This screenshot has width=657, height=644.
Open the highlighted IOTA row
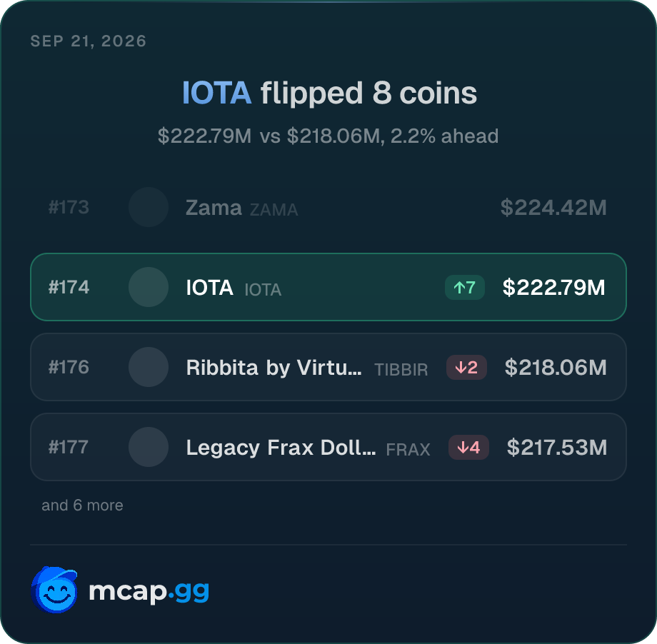(x=328, y=287)
